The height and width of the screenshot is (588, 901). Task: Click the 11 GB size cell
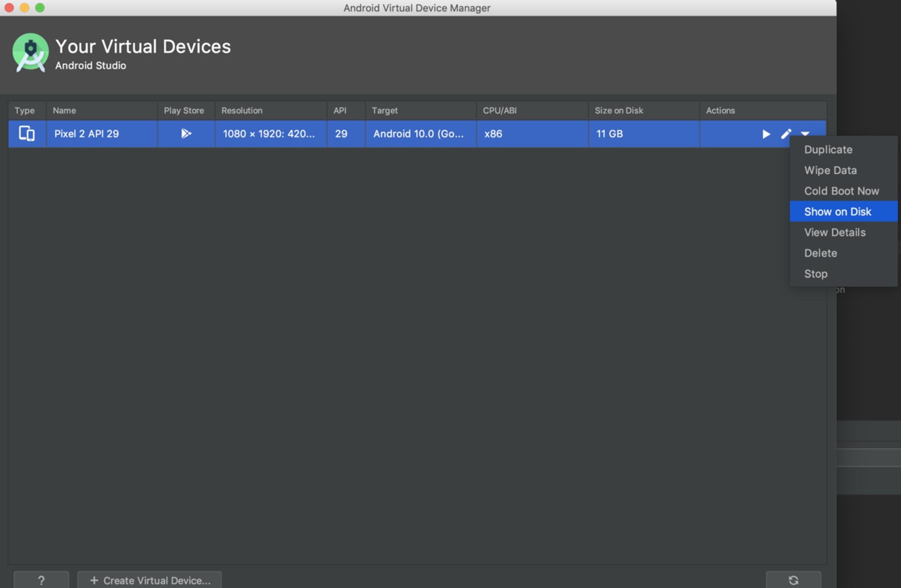click(x=644, y=134)
